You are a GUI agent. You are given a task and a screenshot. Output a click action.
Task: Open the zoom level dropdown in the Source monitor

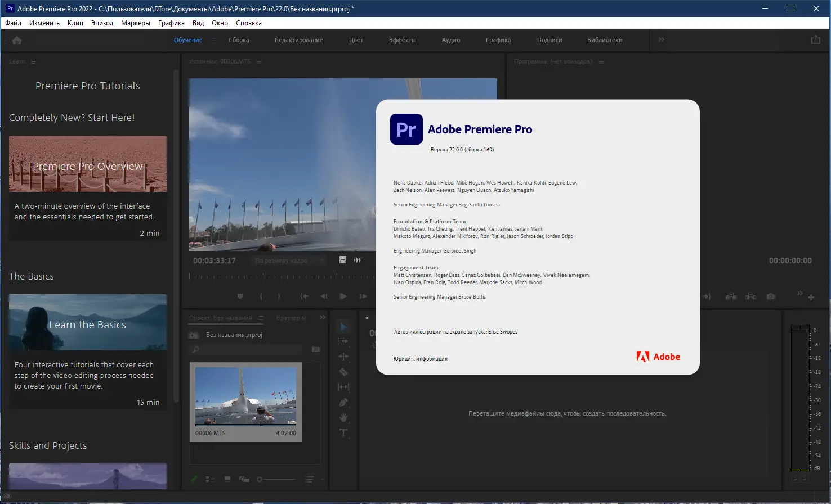(289, 260)
